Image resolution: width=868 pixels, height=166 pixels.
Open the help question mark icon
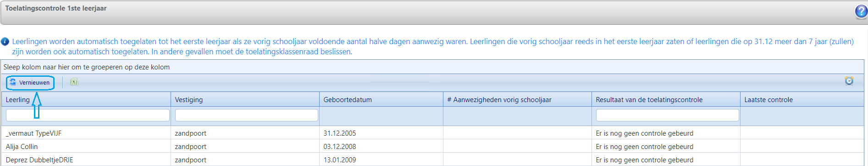[x=861, y=12]
